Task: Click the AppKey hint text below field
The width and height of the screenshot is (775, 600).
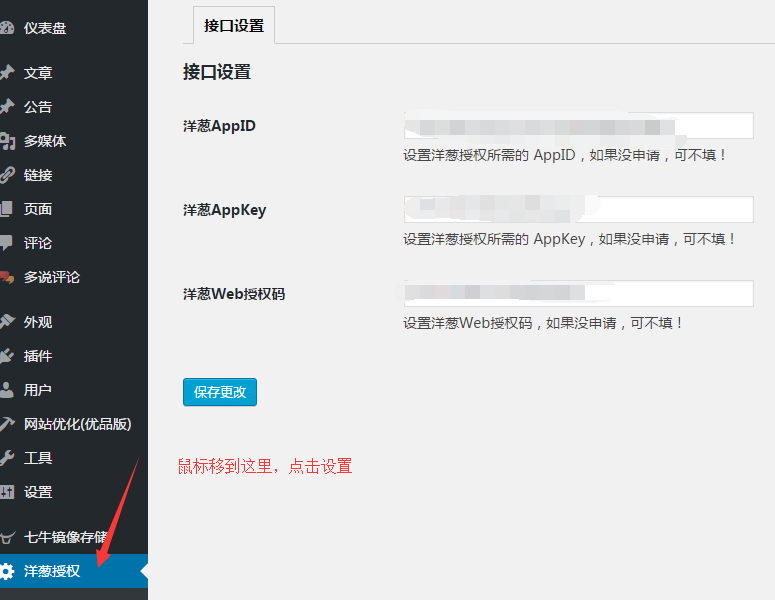Action: [569, 239]
